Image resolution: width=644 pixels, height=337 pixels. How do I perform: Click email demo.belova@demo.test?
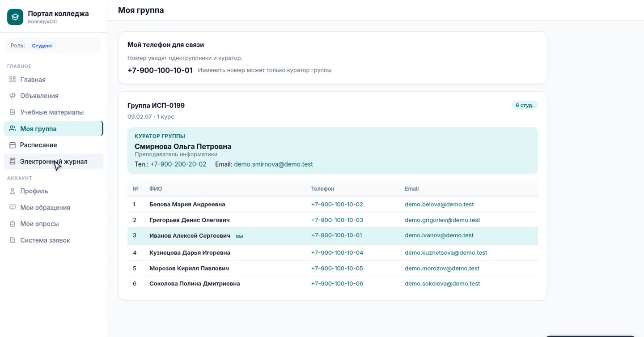click(439, 204)
